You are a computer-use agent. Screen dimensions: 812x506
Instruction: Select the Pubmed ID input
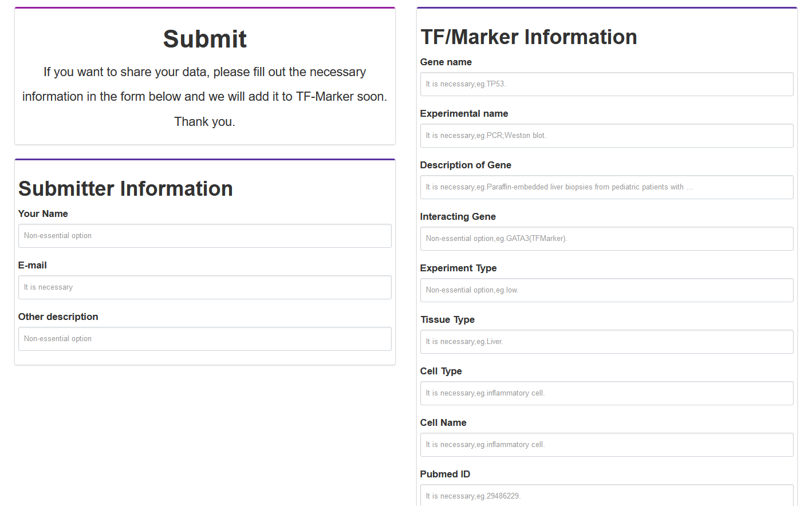coord(606,495)
